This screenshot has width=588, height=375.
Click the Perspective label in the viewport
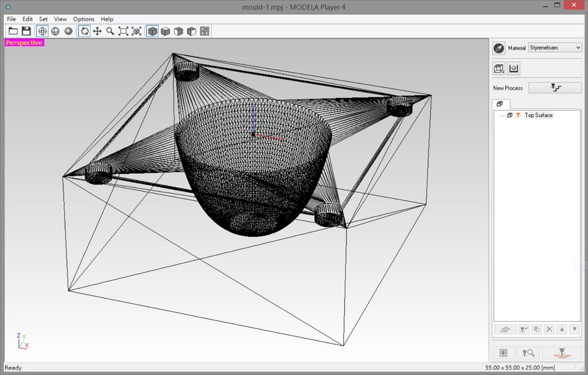(x=25, y=43)
